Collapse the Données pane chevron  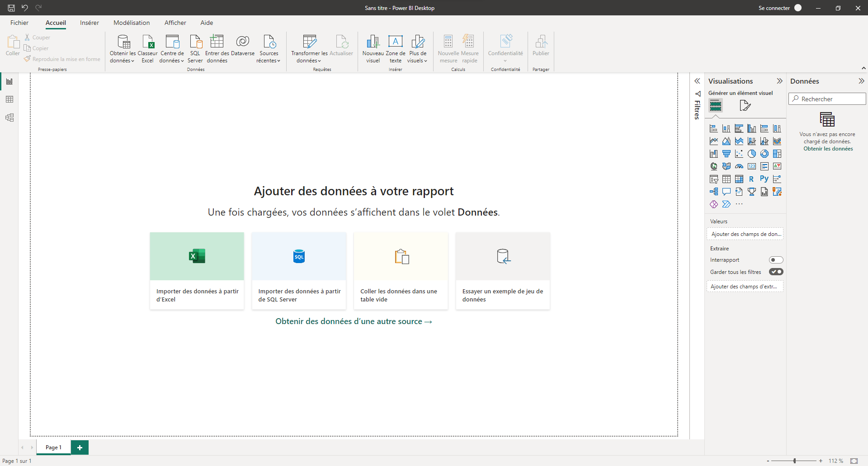pyautogui.click(x=861, y=81)
